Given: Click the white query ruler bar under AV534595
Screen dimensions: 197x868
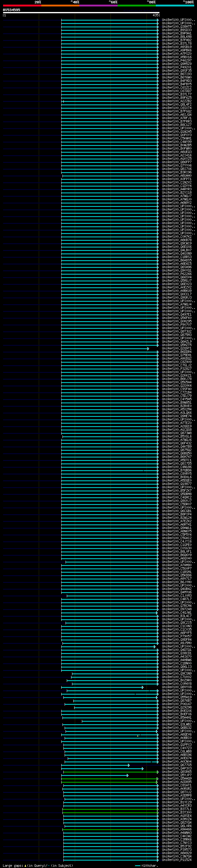Looking at the screenshot, I should coord(81,13).
